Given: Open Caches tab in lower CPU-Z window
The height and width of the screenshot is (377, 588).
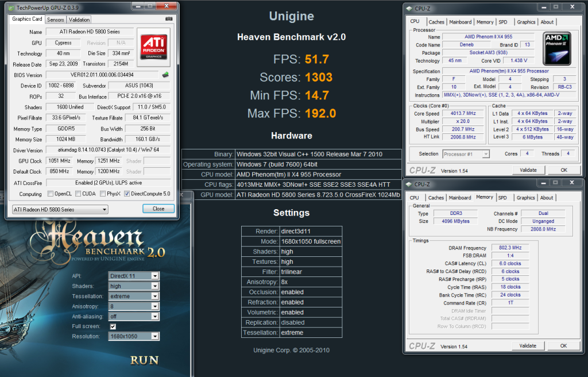Looking at the screenshot, I should pos(436,198).
